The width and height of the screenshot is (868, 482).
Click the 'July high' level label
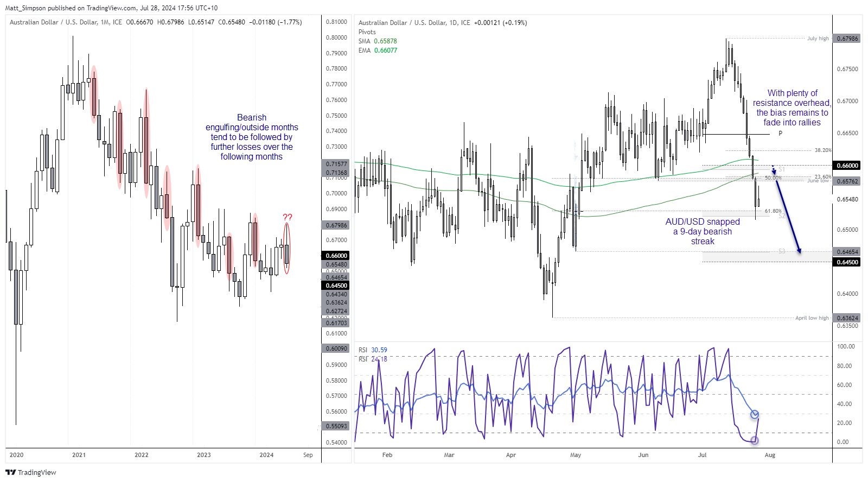coord(818,39)
